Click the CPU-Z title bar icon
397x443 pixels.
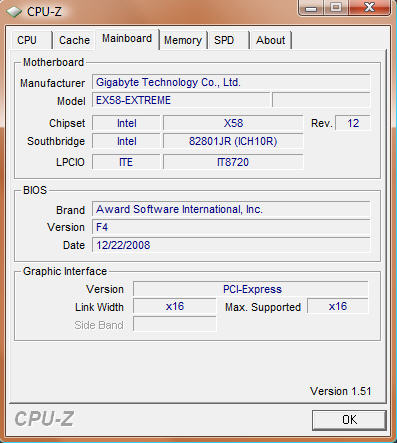point(14,12)
